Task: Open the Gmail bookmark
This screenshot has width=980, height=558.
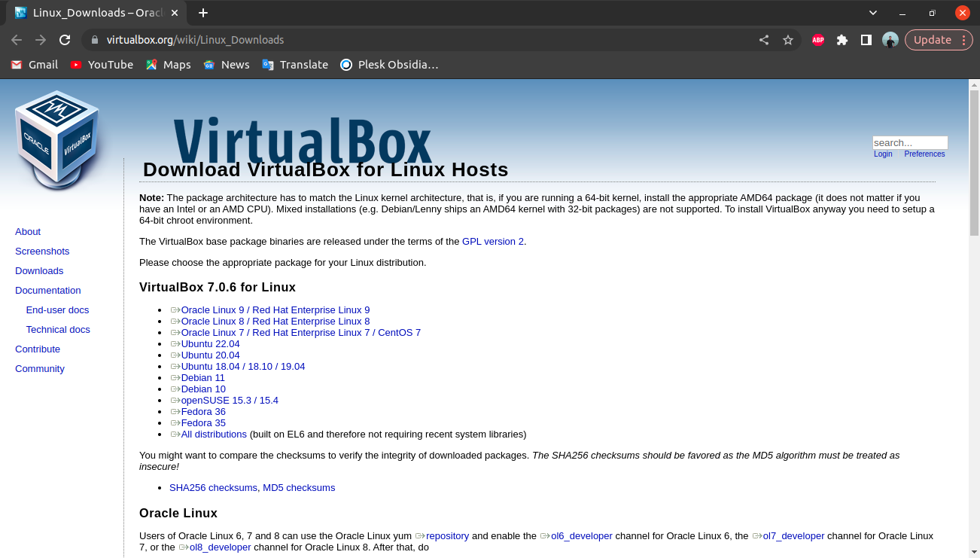Action: click(35, 65)
